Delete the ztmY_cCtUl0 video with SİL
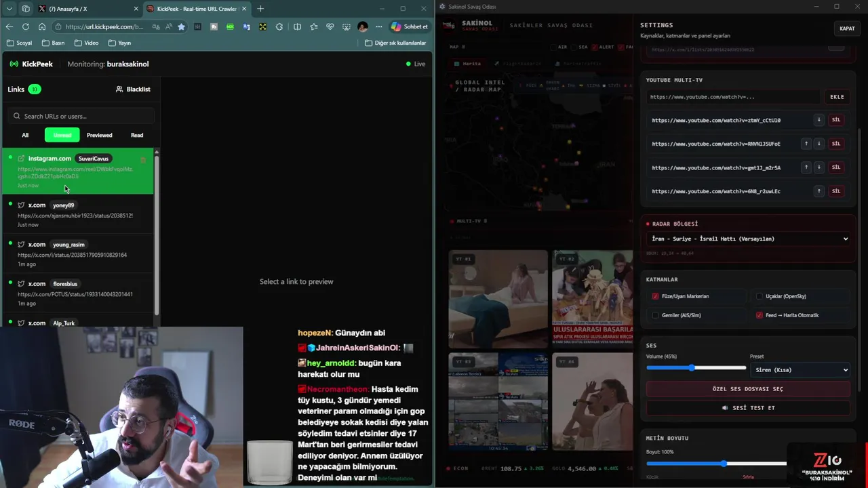Viewport: 868px width, 488px height. click(835, 120)
